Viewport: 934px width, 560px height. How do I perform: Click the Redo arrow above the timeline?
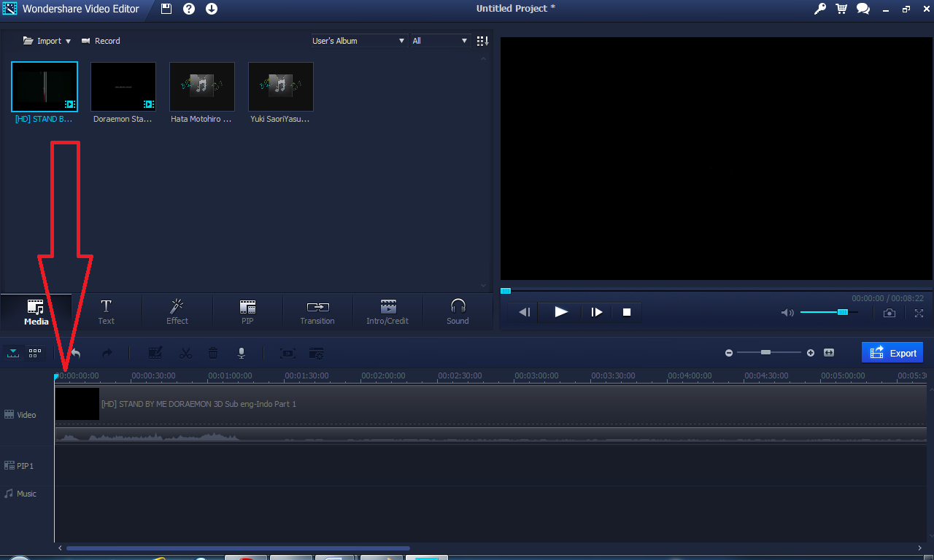[107, 353]
